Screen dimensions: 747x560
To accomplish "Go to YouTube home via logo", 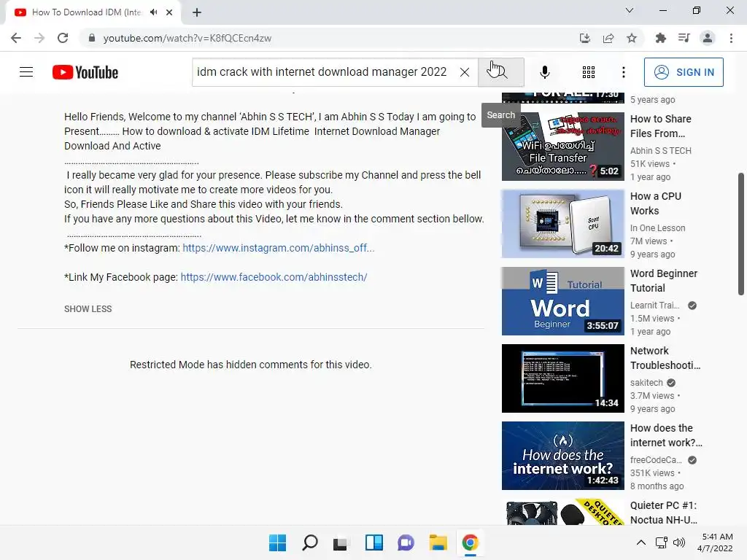I will 85,72.
